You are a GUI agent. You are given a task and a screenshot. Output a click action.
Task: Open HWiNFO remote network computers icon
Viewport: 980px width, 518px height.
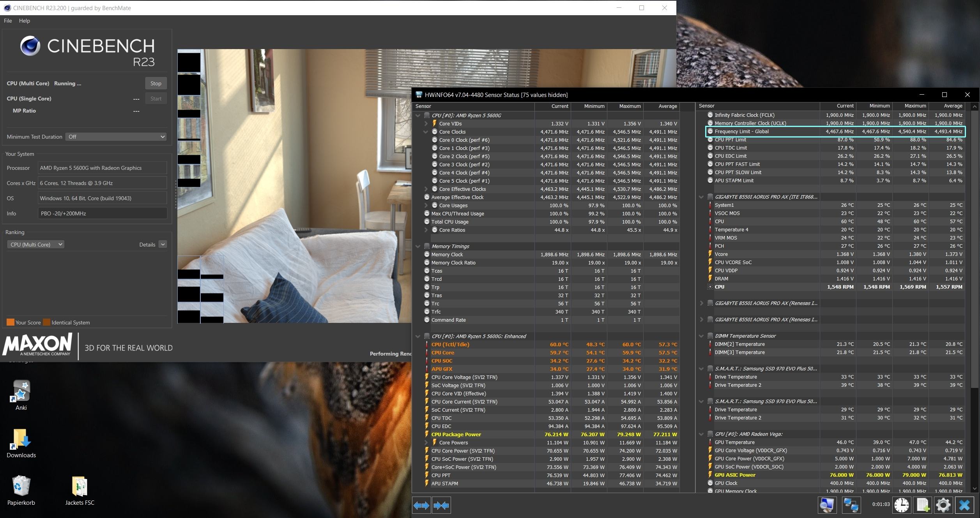coord(851,505)
